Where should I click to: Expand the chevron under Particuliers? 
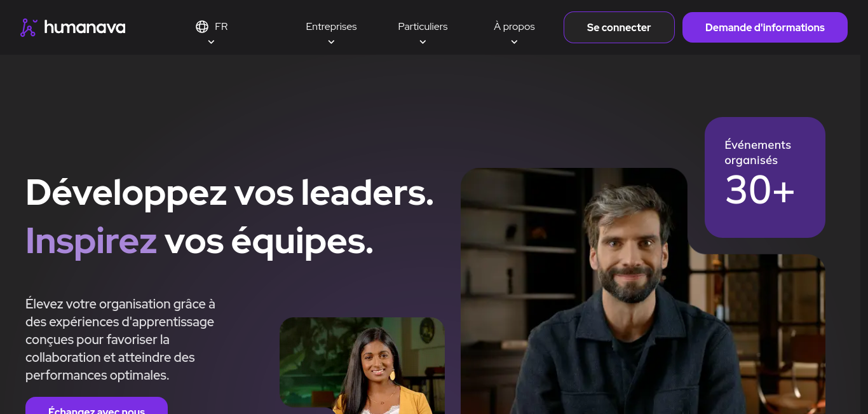click(423, 42)
